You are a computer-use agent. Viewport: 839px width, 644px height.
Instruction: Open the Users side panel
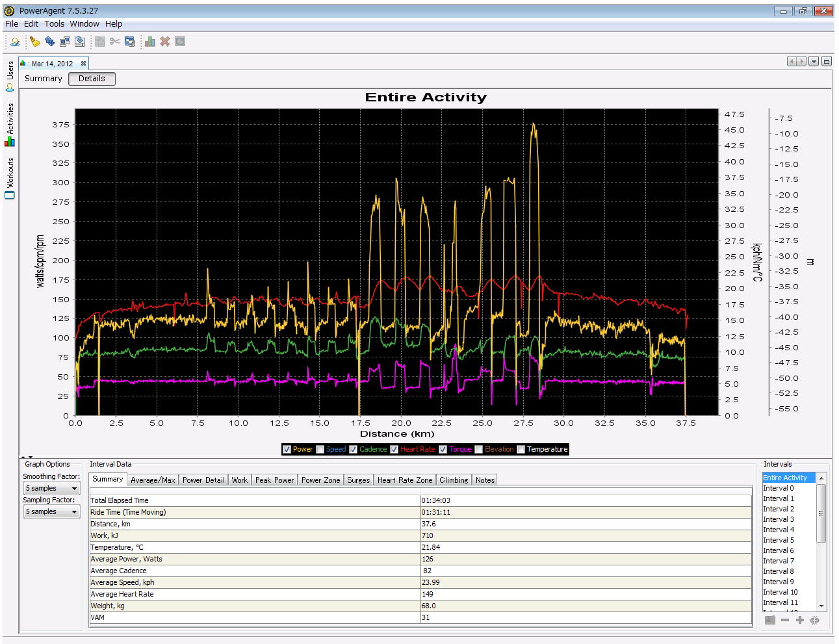click(10, 76)
